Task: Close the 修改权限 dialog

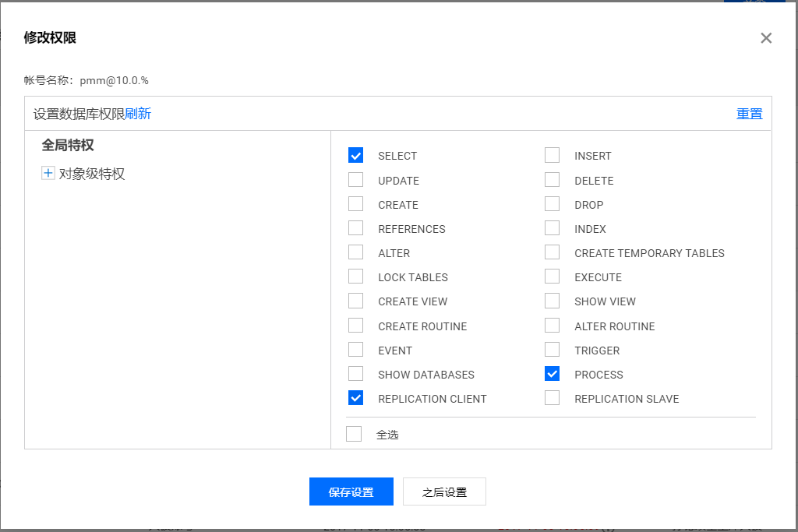Action: coord(766,38)
